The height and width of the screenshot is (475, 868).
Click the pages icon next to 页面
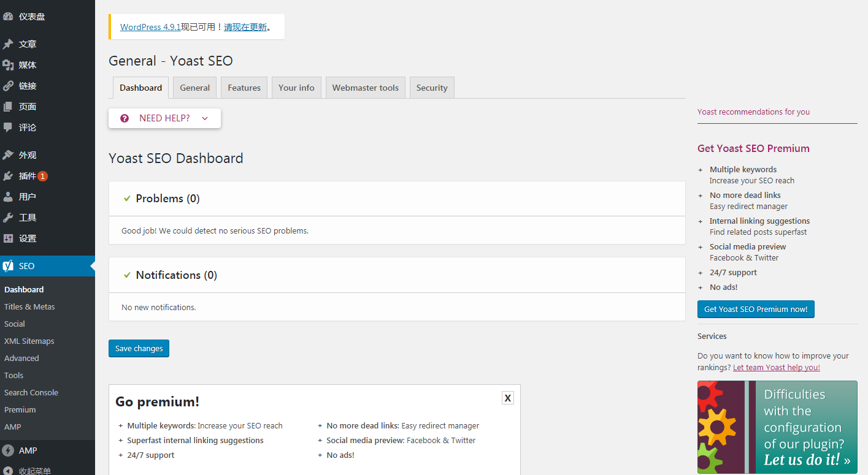click(x=8, y=107)
